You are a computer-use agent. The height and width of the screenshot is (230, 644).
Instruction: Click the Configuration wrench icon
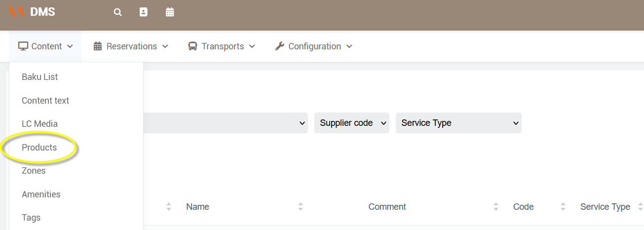[x=279, y=46]
